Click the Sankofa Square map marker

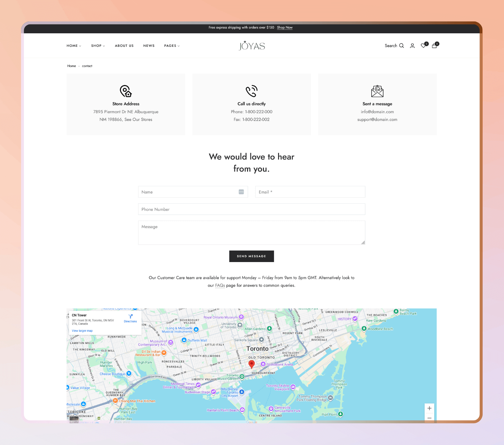coord(262,340)
